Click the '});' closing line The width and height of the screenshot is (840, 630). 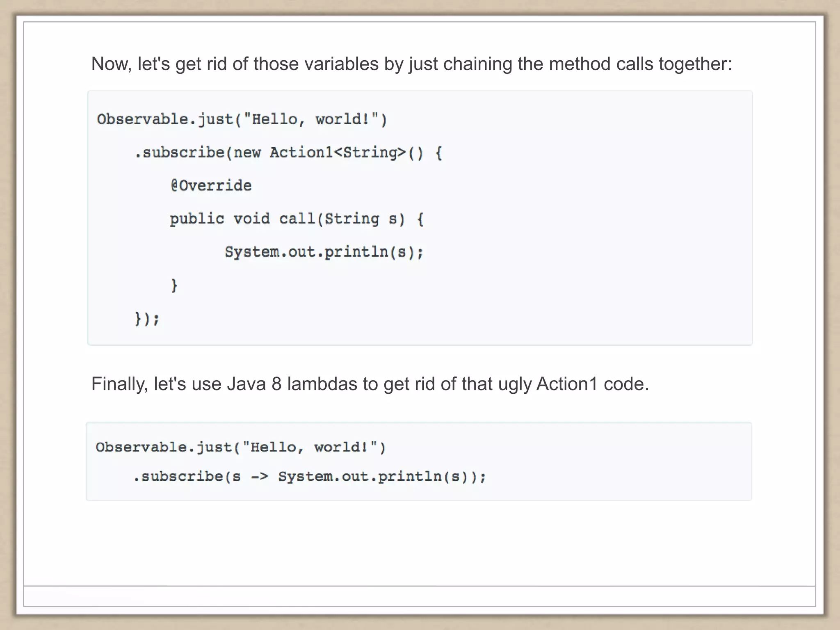coord(147,318)
